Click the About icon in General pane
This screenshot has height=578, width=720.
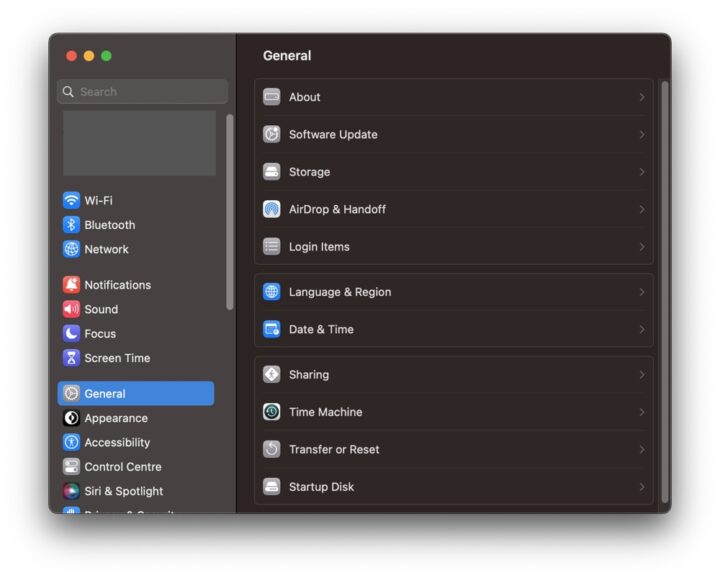[271, 97]
